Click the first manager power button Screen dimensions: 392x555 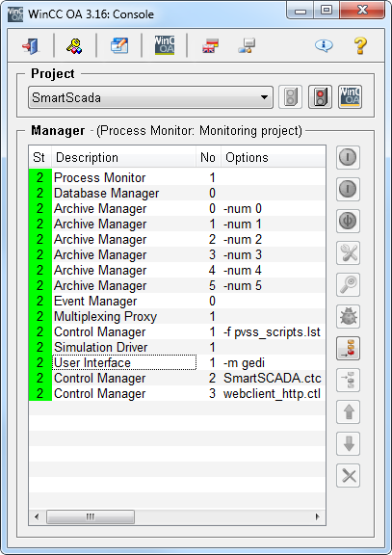pyautogui.click(x=348, y=157)
